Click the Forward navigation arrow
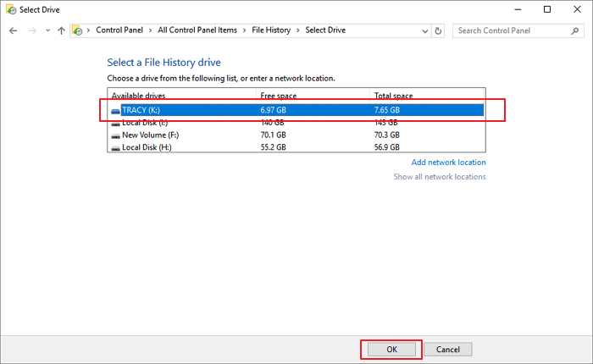Viewport: 593px width, 364px height. click(32, 30)
